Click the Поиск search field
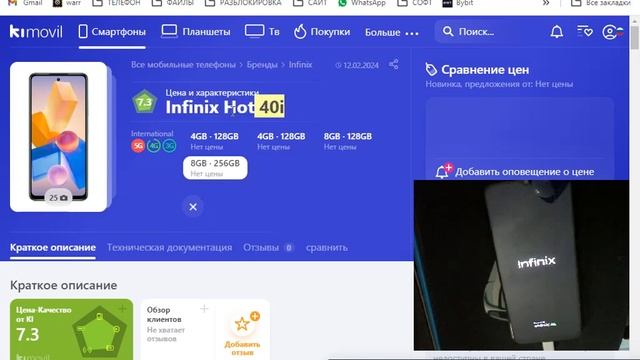640x360 pixels. point(486,31)
